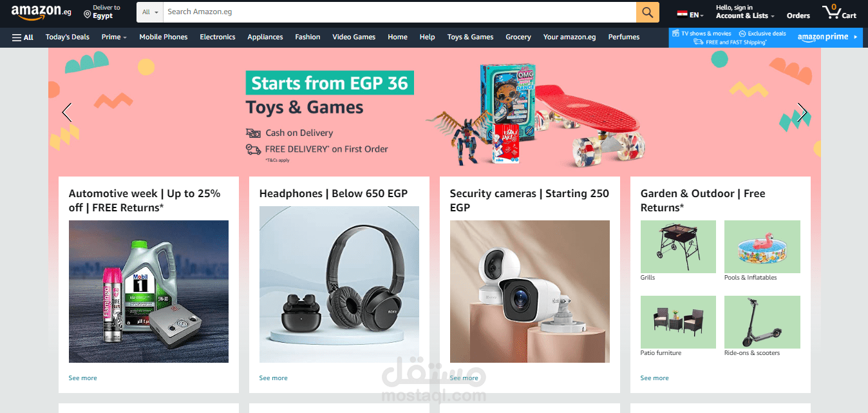Click the Search Amazon.eg input field

(x=400, y=12)
